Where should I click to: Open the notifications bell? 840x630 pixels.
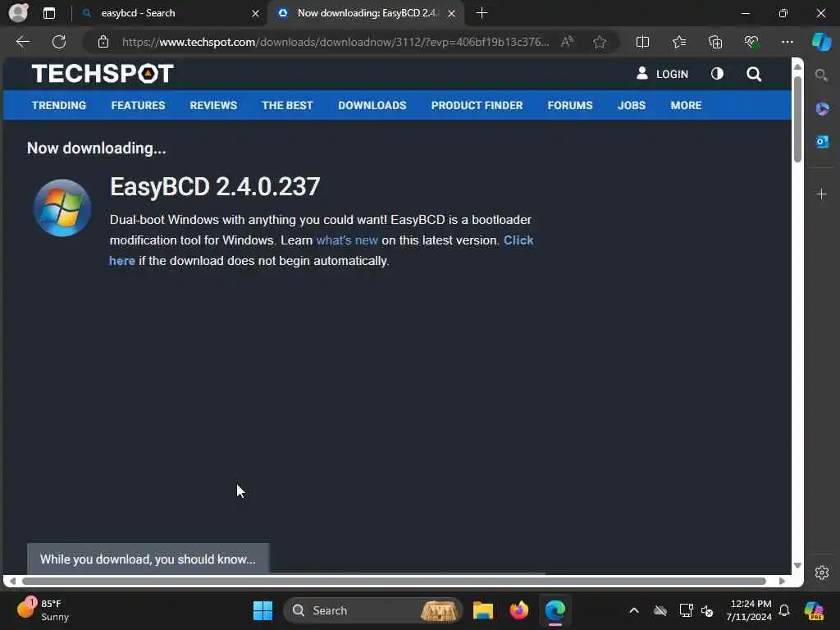784,610
